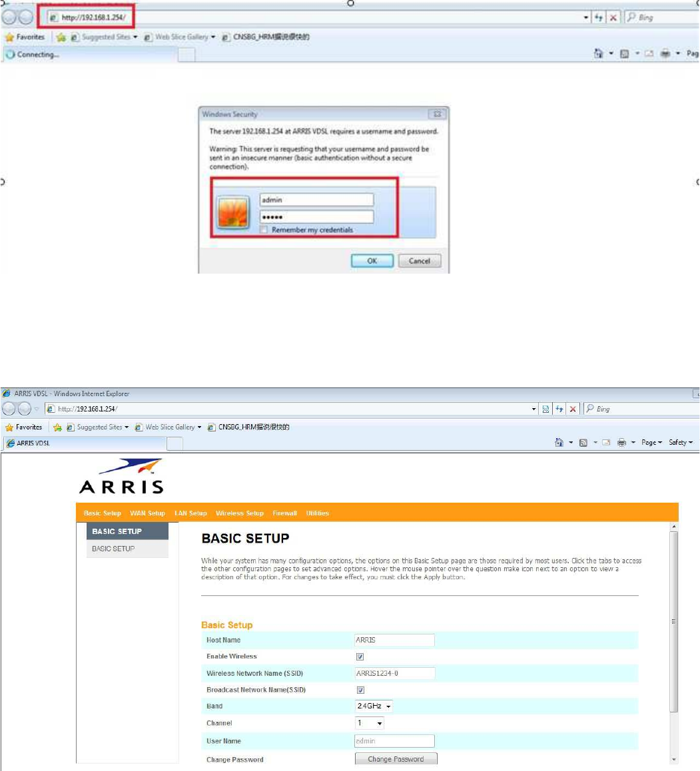
Task: Click the Forward button in lower browser
Action: click(x=25, y=409)
